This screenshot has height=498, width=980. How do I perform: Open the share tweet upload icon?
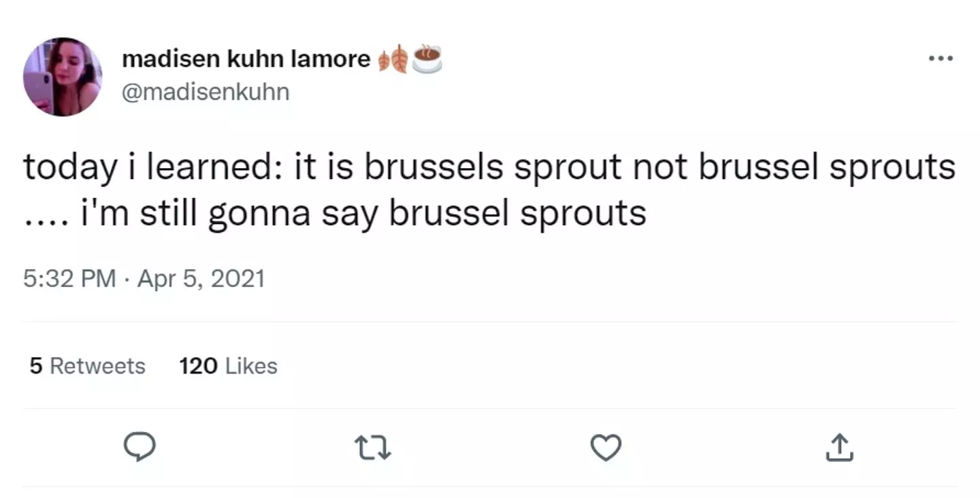coord(839,447)
